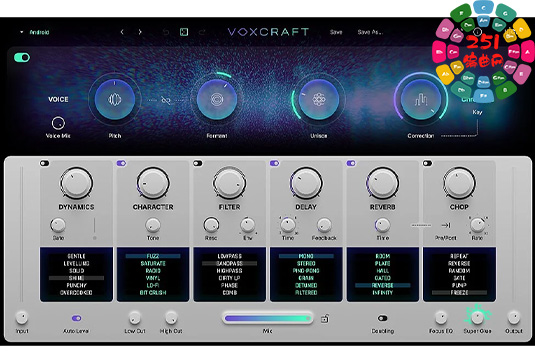Viewport: 535px width, 363px height.
Task: Select FREEZE chop mode
Action: click(459, 293)
